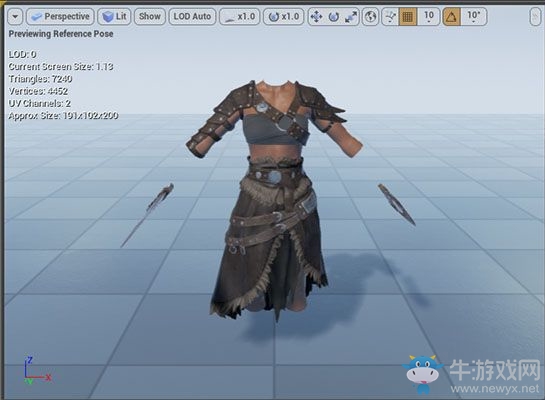Toggle world/local coordinate space globe
Image resolution: width=545 pixels, height=400 pixels.
click(371, 17)
